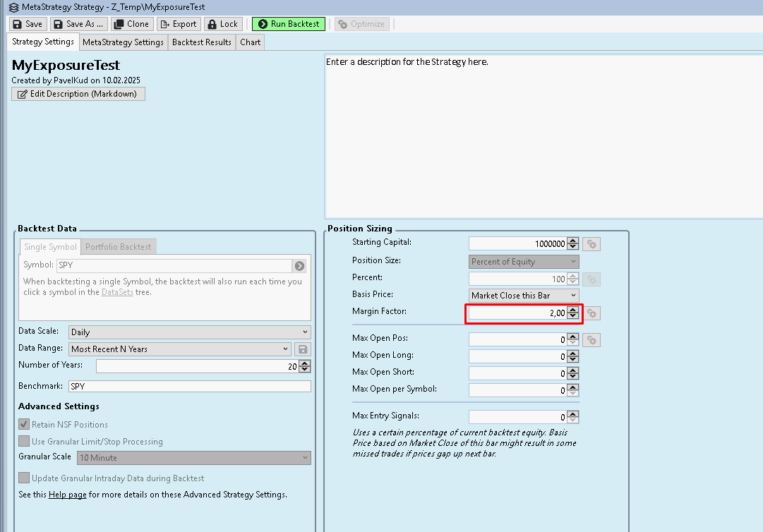Click the Save toolbar icon
The height and width of the screenshot is (532, 763).
[x=18, y=24]
